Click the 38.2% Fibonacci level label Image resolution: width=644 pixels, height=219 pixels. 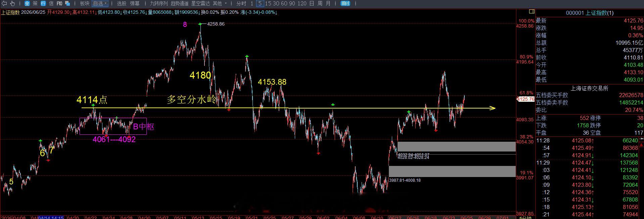coord(526,137)
